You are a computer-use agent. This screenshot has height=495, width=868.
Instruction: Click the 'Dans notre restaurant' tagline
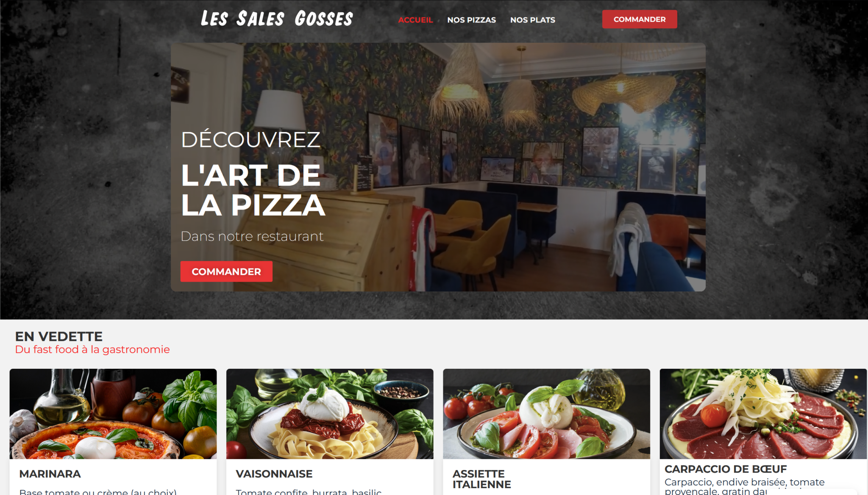click(252, 236)
